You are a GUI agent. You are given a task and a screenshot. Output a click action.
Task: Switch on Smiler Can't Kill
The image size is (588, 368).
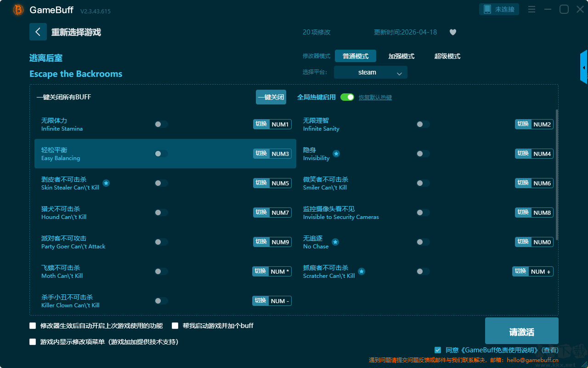tap(423, 183)
